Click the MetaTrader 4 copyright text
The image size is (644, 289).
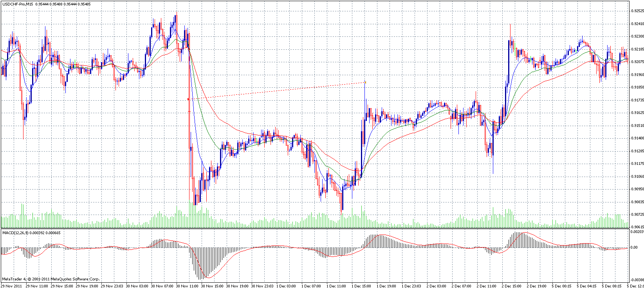click(51, 279)
